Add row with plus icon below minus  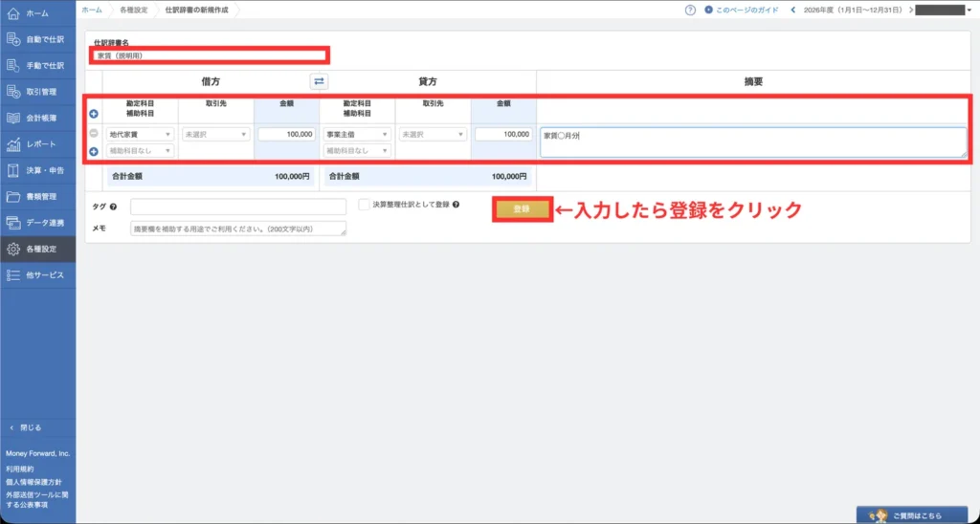click(x=94, y=152)
